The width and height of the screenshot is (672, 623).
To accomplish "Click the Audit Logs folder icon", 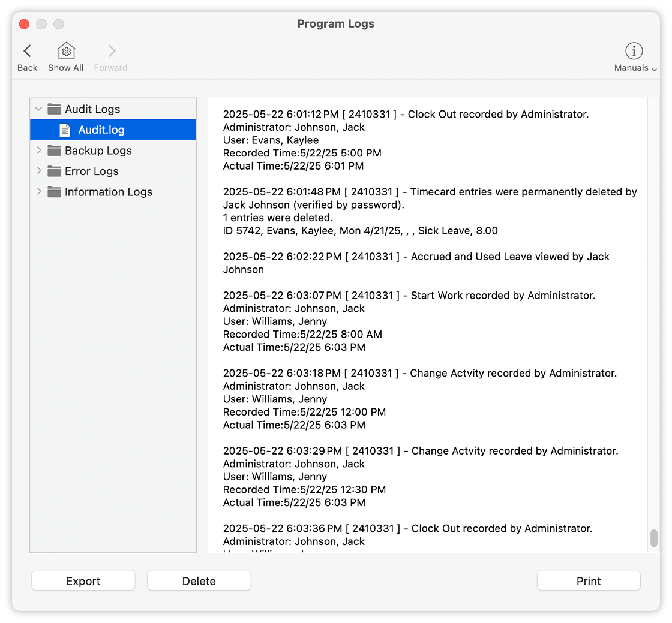I will (54, 109).
